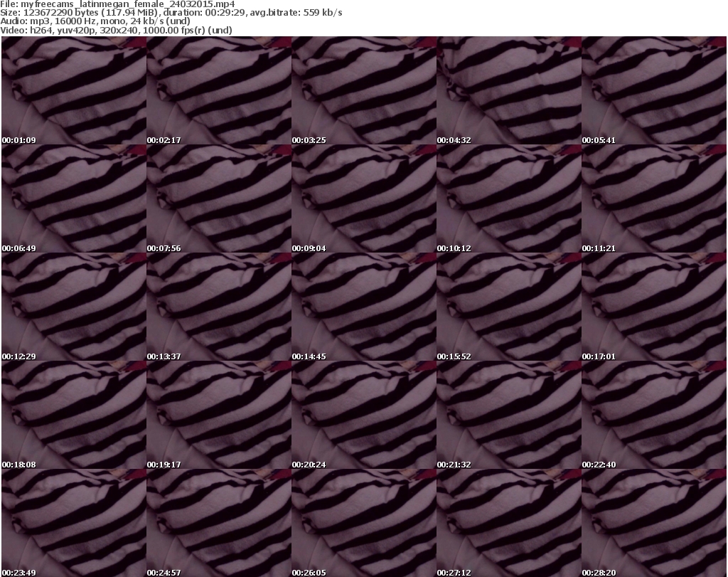
Task: View the 00:27:12 thumbnail
Action: tap(509, 523)
